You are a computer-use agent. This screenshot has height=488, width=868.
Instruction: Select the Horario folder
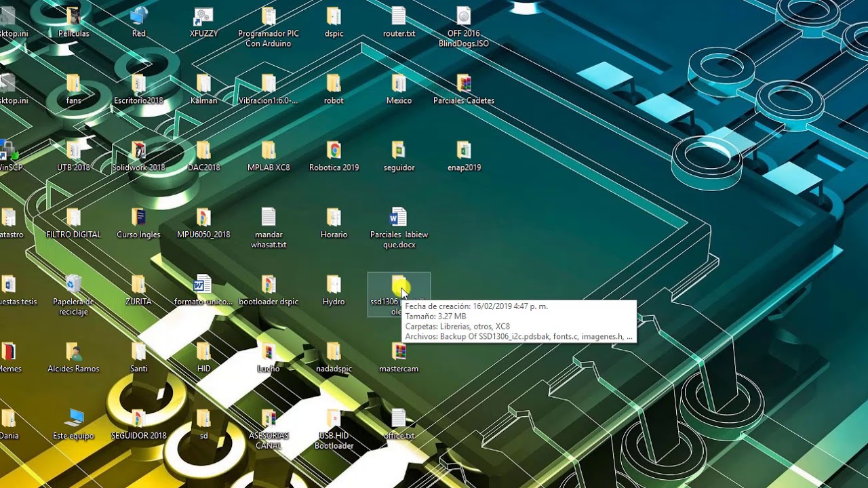[334, 218]
